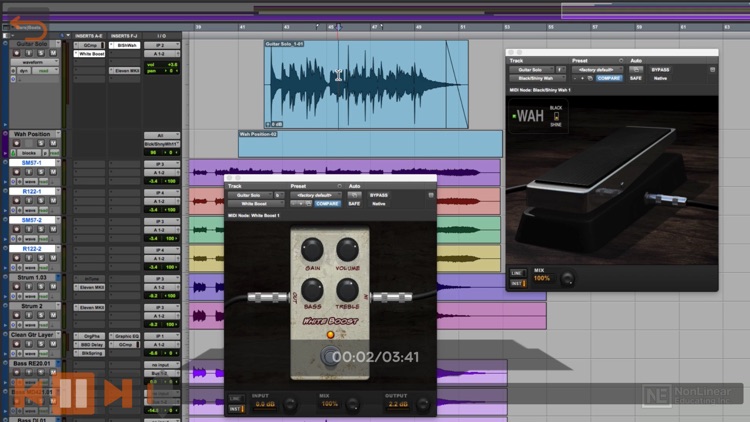
Task: Open the GCmp insert on Guitar Solo
Action: [89, 45]
